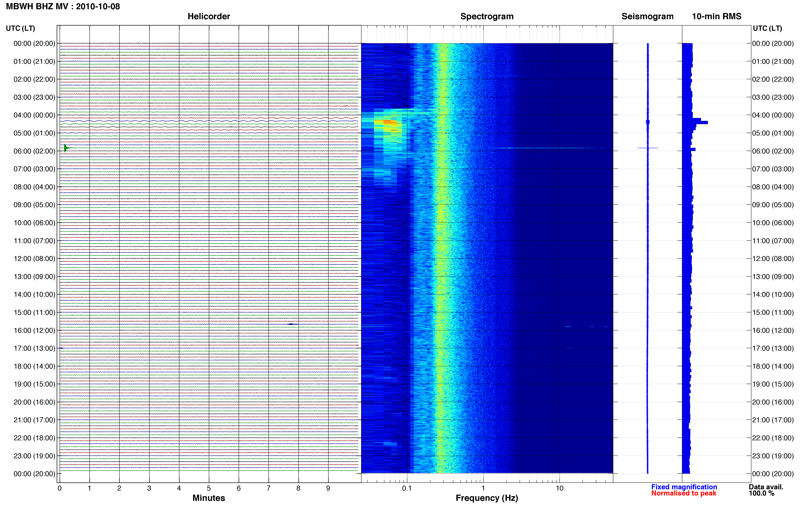Select the Helicorder panel heading

[208, 16]
